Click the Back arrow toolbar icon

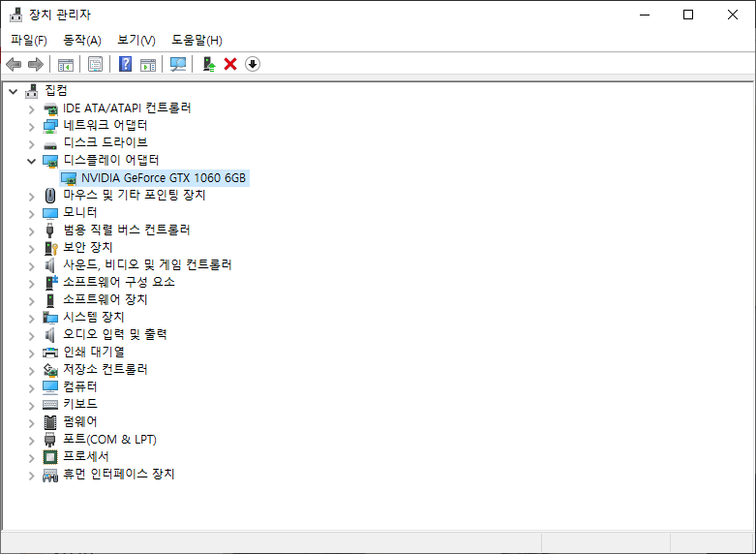(x=14, y=64)
